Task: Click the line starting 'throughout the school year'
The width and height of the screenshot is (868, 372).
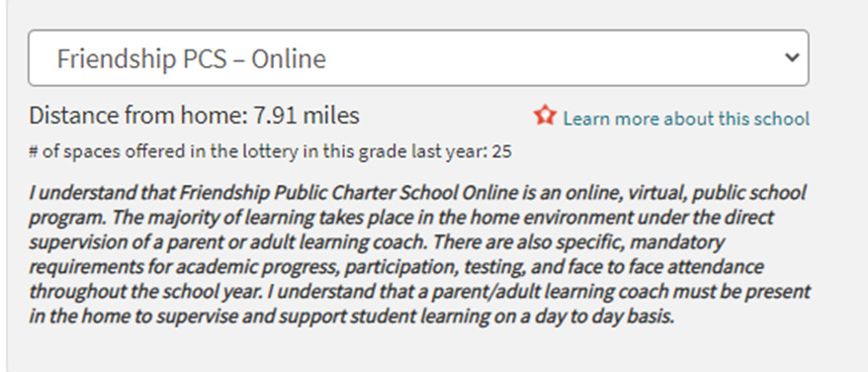Action: click(419, 292)
